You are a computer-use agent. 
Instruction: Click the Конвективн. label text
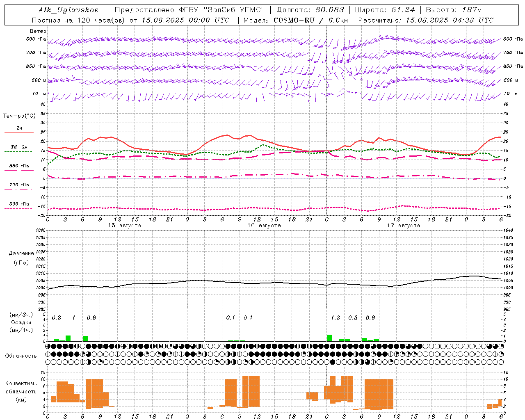[21, 383]
